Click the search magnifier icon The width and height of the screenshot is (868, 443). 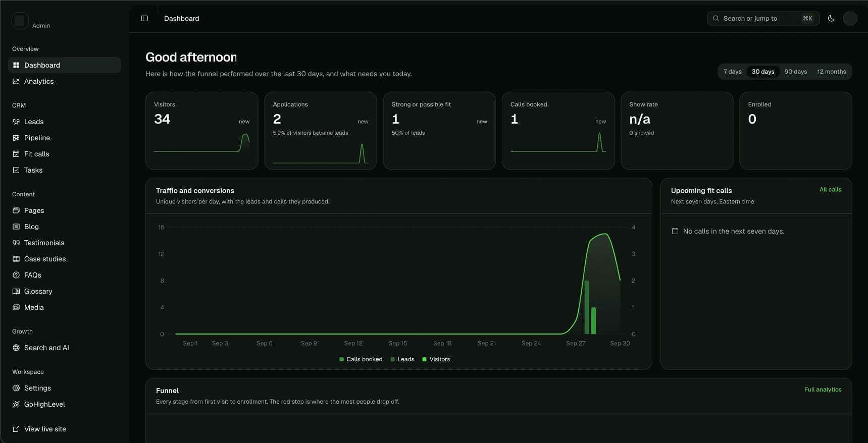pos(716,19)
